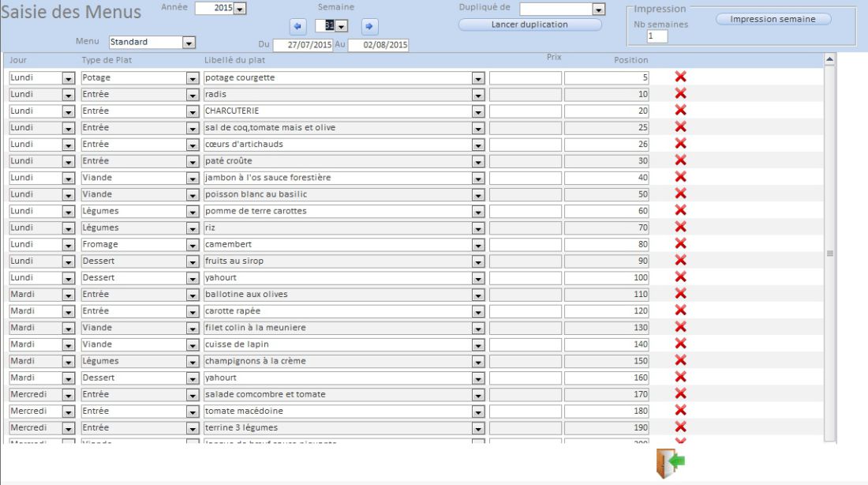Image resolution: width=868 pixels, height=485 pixels.
Task: Click the Nb semaines input field
Action: 657,36
